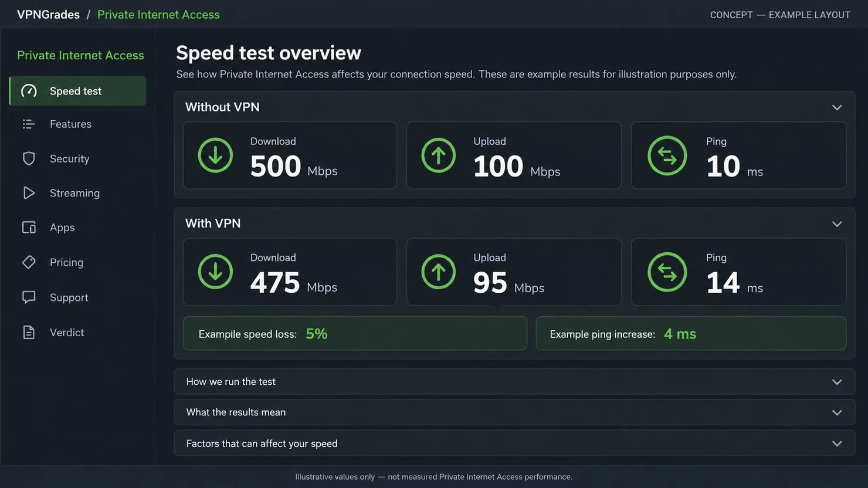Expand Factors that can affect your speed chevron
Screen dimensions: 868x488
point(837,443)
